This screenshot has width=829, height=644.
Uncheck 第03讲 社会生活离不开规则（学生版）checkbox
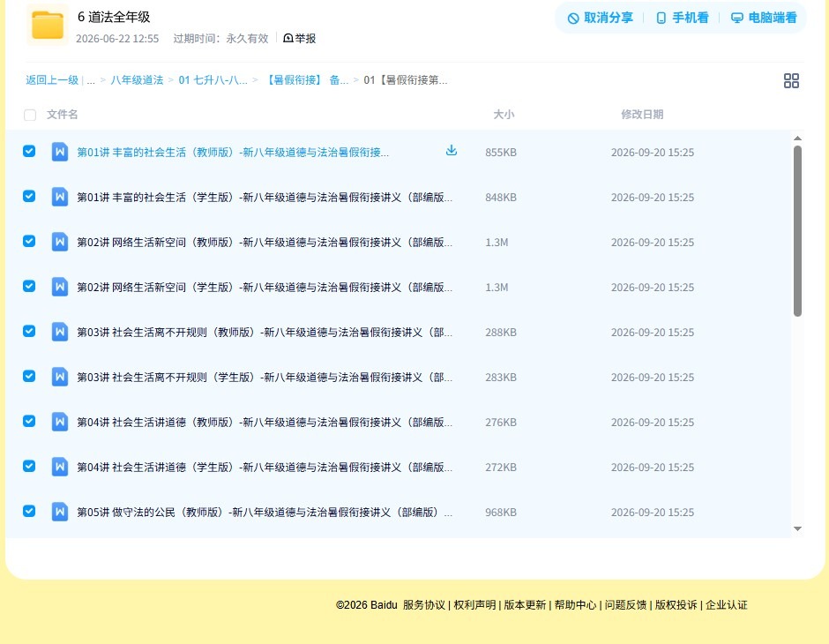(x=29, y=377)
